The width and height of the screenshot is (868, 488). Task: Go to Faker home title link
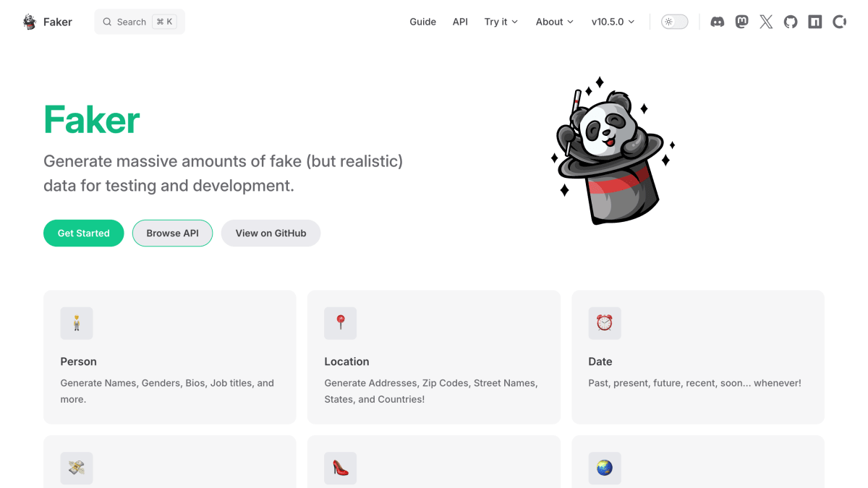tap(48, 22)
